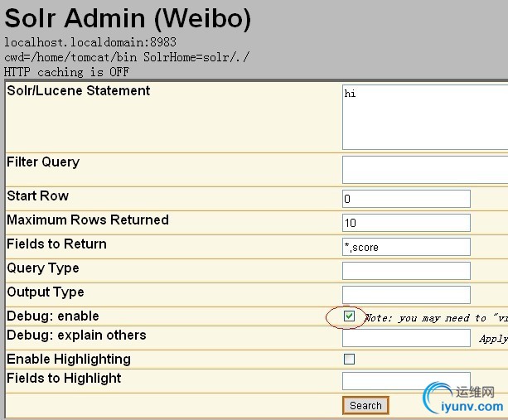Viewport: 508px width, 420px height.
Task: Click the Debug: explain others label
Action: point(76,336)
